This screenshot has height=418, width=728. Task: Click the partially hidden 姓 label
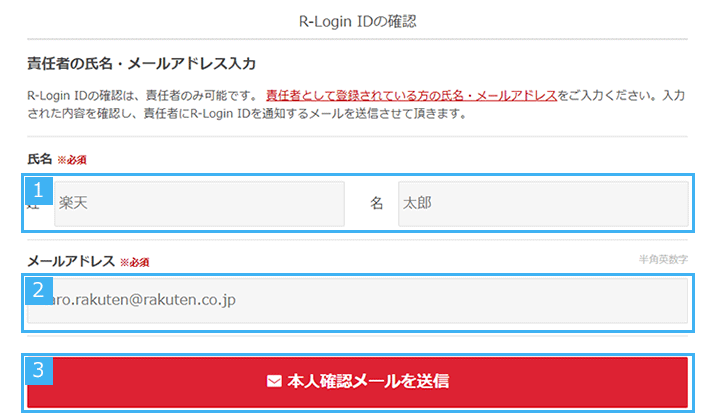point(31,204)
